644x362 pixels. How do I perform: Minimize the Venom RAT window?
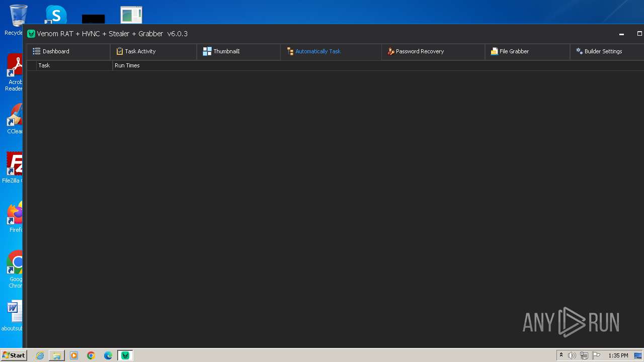pos(621,34)
